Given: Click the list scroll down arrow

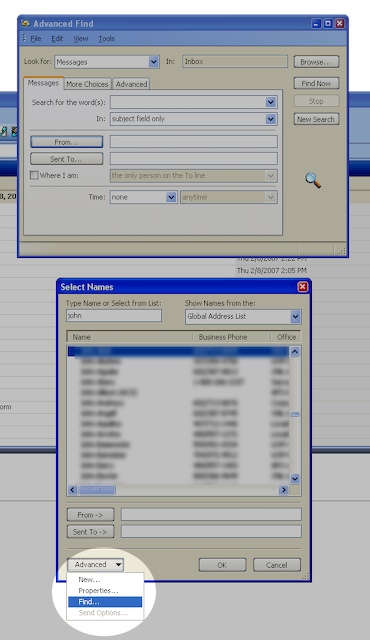Looking at the screenshot, I should click(295, 478).
